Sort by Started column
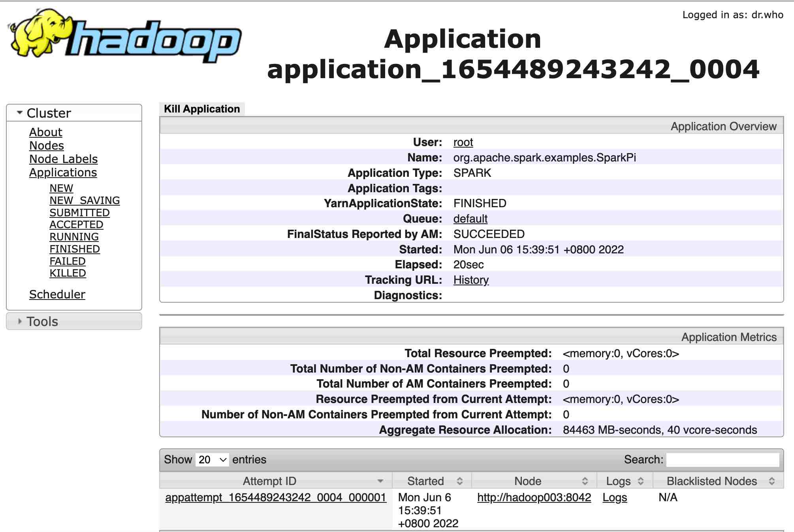 tap(432, 481)
